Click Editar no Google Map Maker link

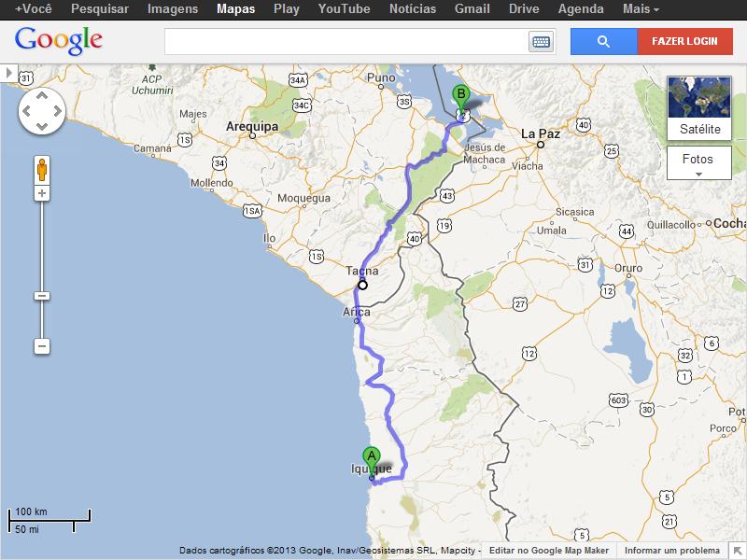(549, 551)
